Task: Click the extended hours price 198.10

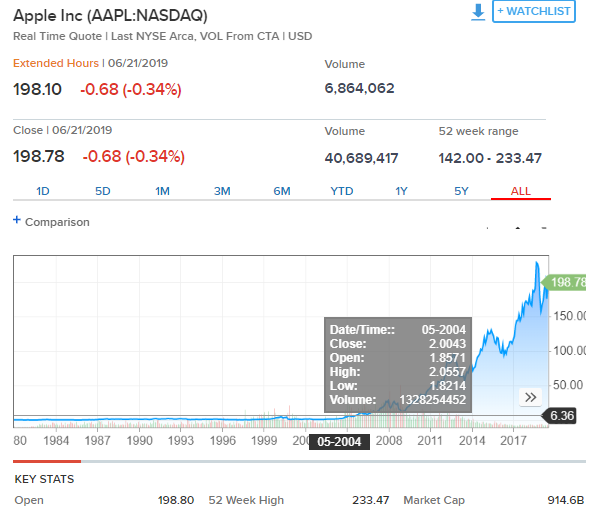Action: pos(37,89)
